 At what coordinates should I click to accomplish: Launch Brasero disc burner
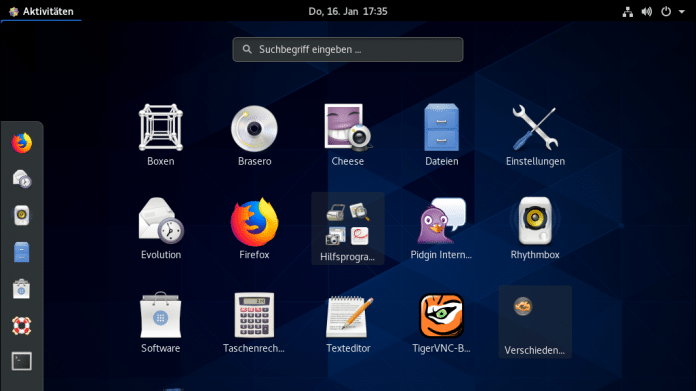click(x=254, y=135)
